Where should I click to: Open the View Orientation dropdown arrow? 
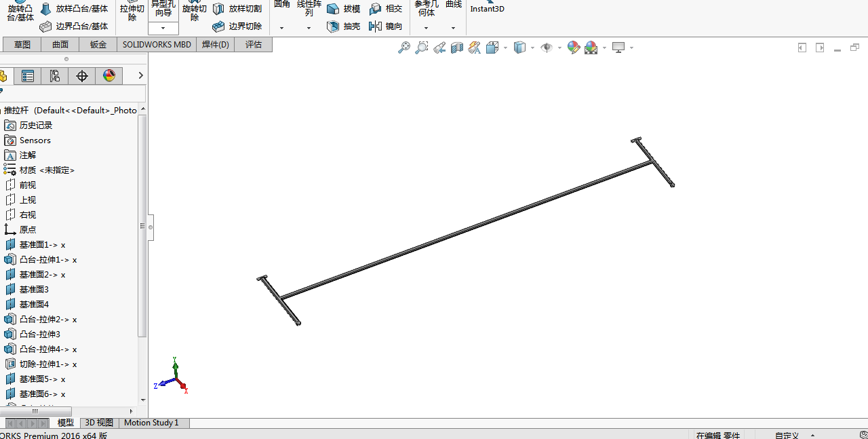pyautogui.click(x=505, y=47)
